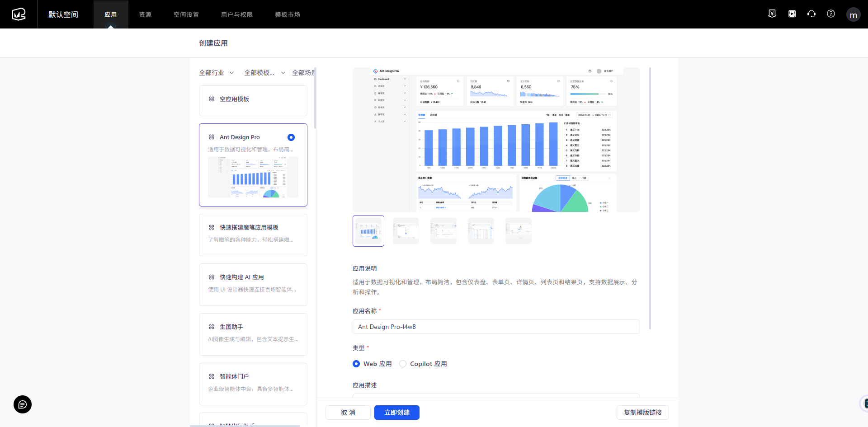Open the billing (yen) icon in the header
Viewport: 868px width, 427px height.
(772, 14)
